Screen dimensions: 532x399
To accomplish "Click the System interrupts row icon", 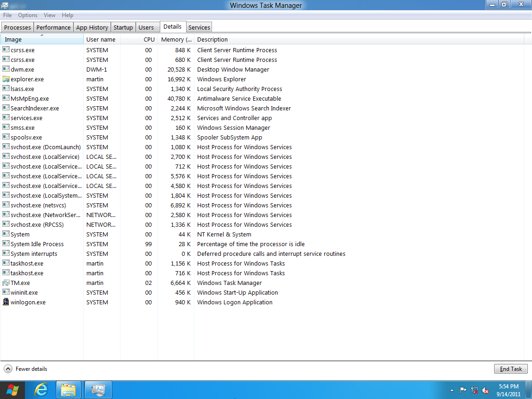I will point(6,254).
